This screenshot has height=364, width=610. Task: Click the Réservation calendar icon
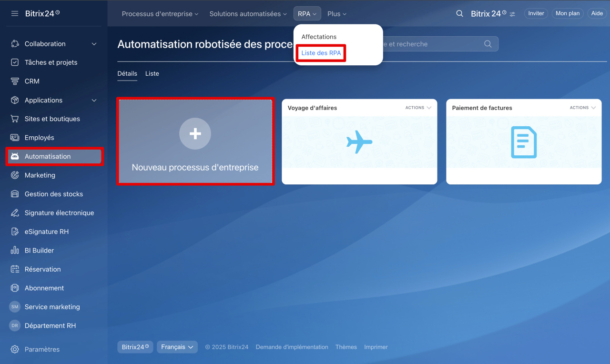coord(15,269)
